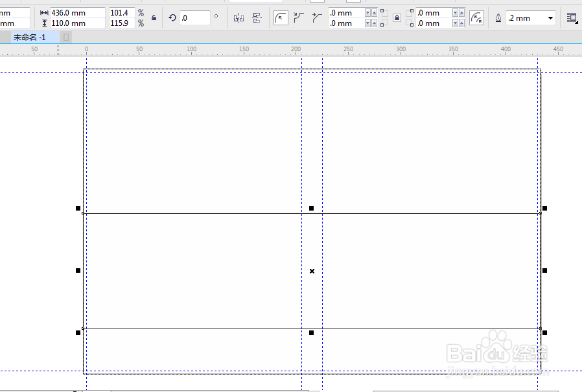Click the top-right corner indicator icon
The width and height of the screenshot is (582, 392).
click(410, 13)
